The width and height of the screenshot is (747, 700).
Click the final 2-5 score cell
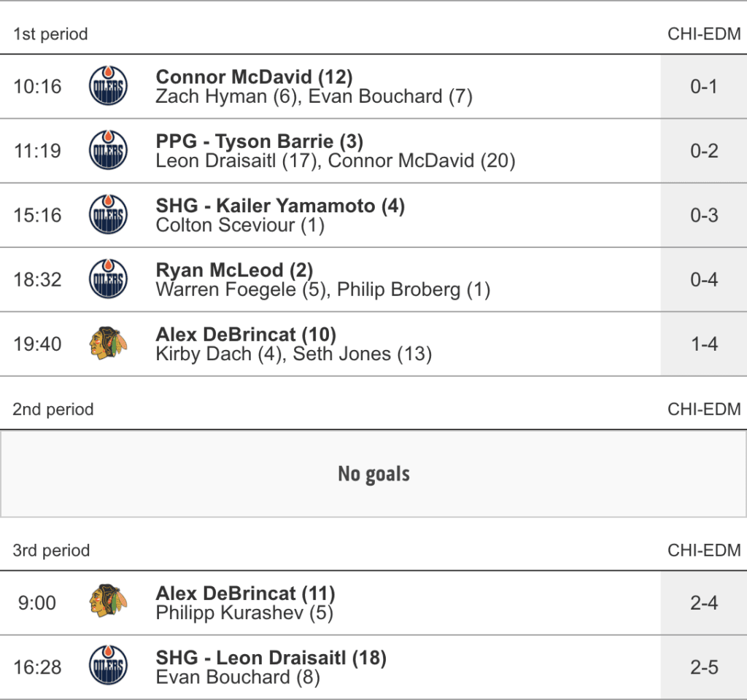pyautogui.click(x=704, y=666)
